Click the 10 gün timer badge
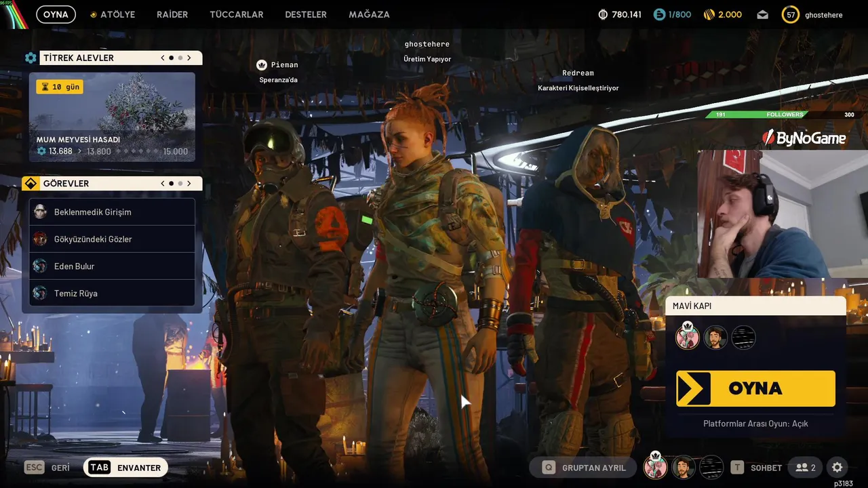The image size is (868, 488). pyautogui.click(x=60, y=87)
